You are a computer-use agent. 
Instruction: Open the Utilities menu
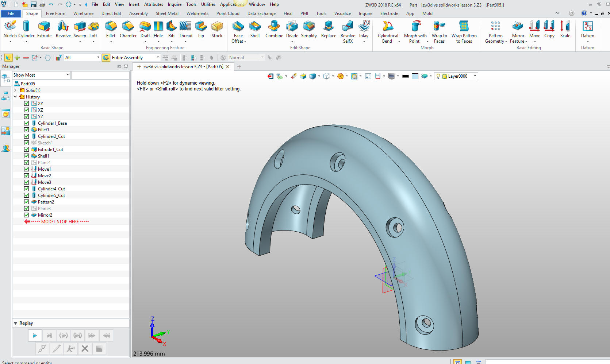(x=208, y=4)
